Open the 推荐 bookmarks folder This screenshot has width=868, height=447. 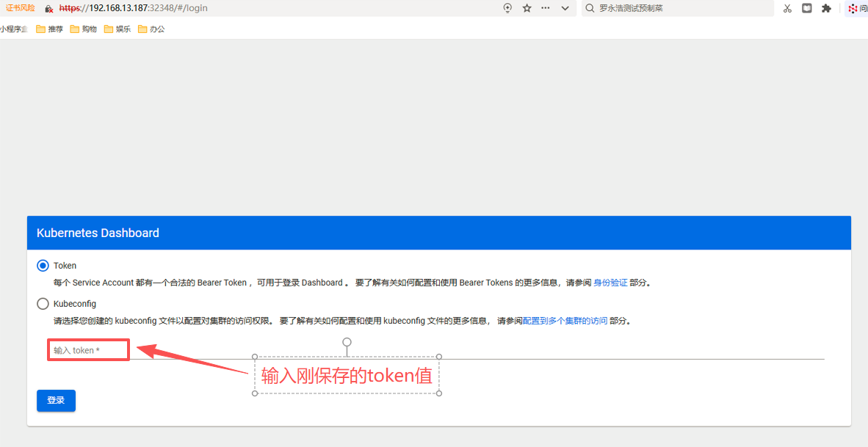[x=50, y=29]
